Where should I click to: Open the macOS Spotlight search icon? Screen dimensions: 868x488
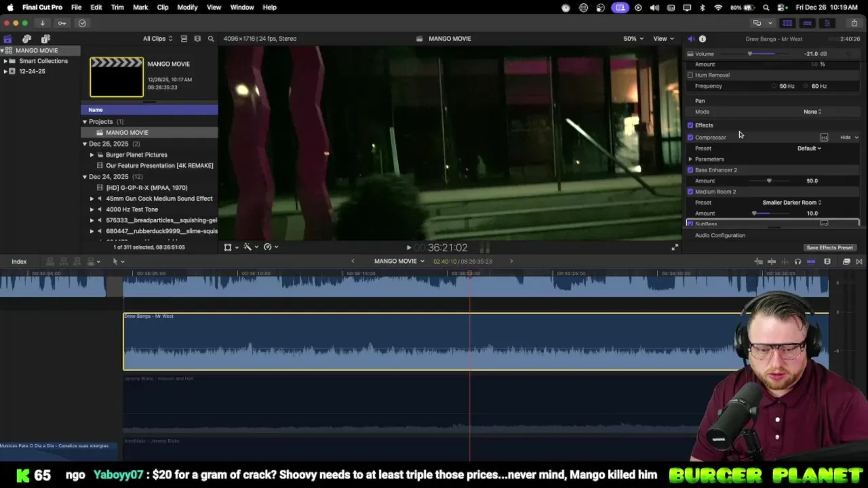point(766,7)
